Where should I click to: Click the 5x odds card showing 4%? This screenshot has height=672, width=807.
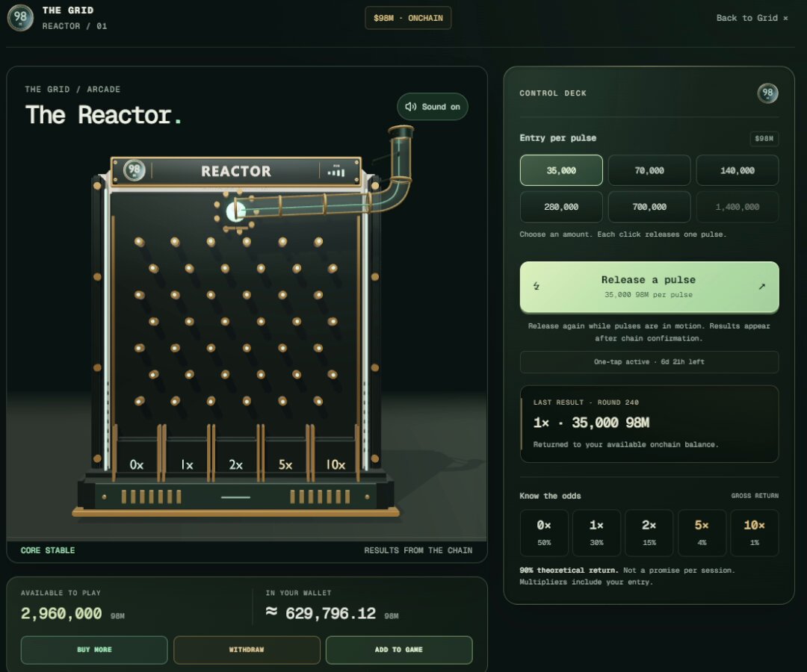point(702,532)
